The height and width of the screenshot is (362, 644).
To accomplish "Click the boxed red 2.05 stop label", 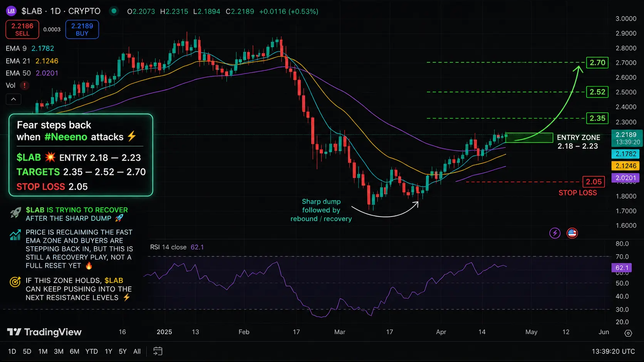I will pyautogui.click(x=594, y=182).
